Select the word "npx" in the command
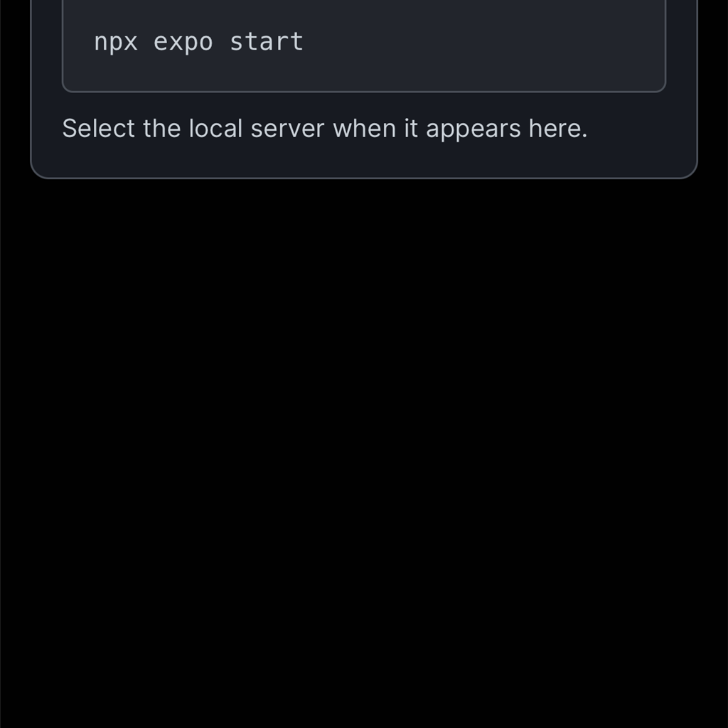This screenshot has height=728, width=728. click(x=116, y=43)
